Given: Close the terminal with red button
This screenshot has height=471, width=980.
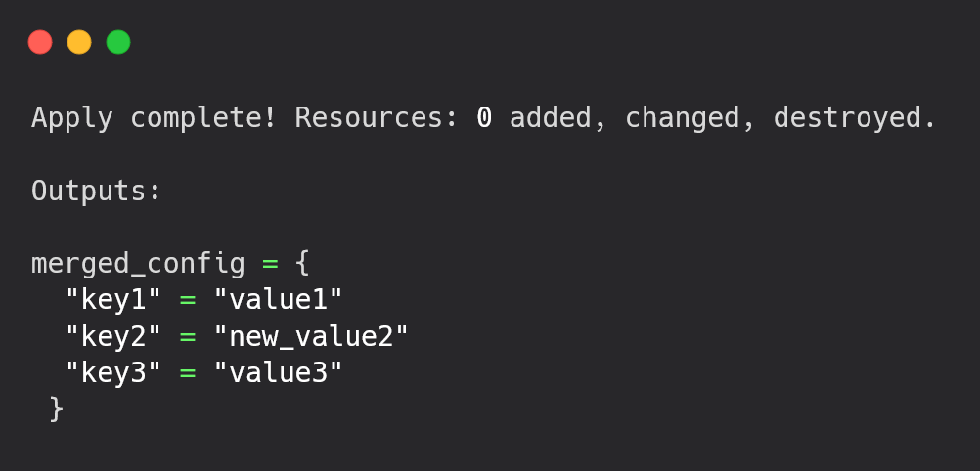Looking at the screenshot, I should (40, 42).
